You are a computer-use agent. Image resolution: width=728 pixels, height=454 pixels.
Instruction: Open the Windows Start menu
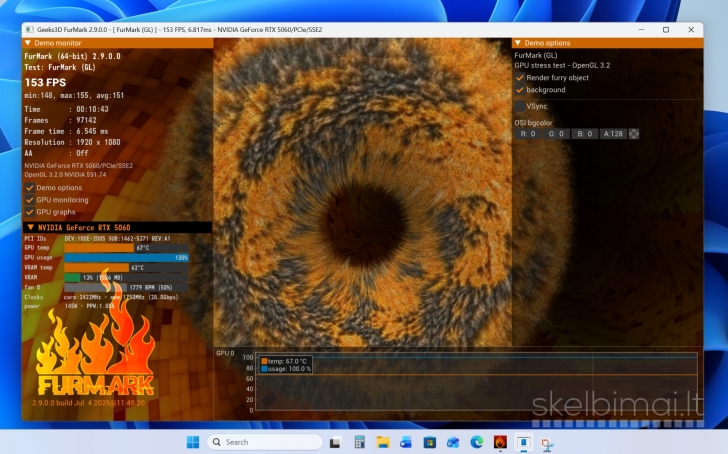[192, 442]
